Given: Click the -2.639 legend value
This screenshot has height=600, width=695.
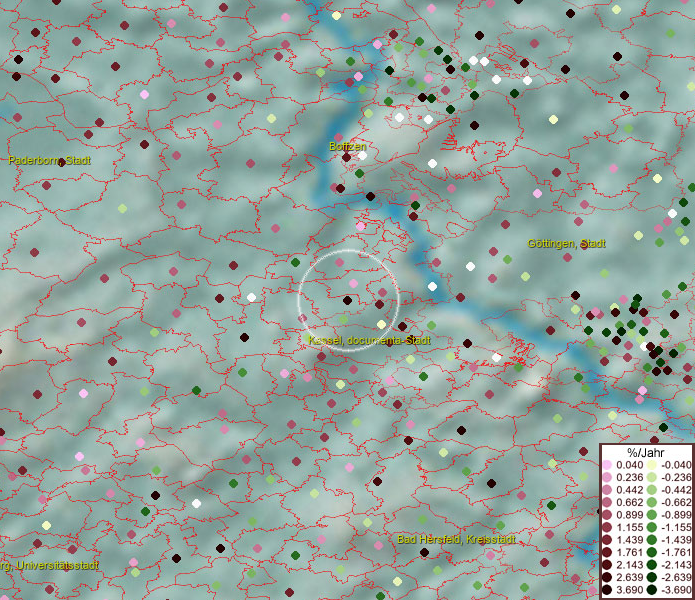Looking at the screenshot, I should point(676,577).
